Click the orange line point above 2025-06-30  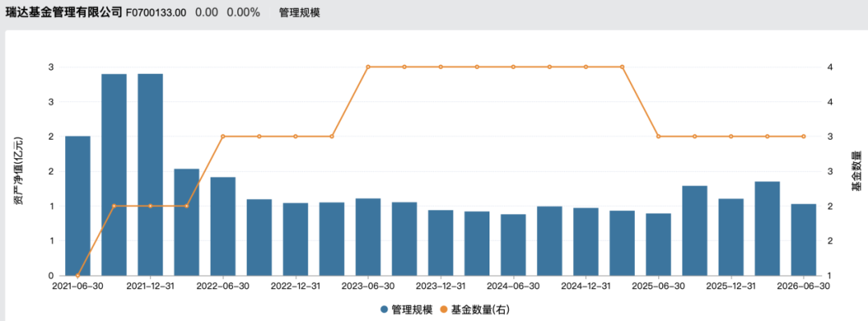pyautogui.click(x=658, y=136)
